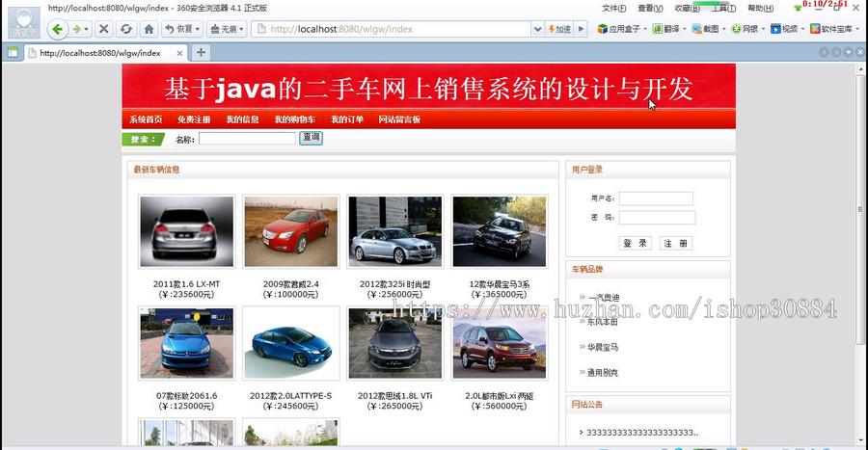Open the 无痕 private mode dropdown
Screen dimensions: 868x450
pyautogui.click(x=227, y=29)
